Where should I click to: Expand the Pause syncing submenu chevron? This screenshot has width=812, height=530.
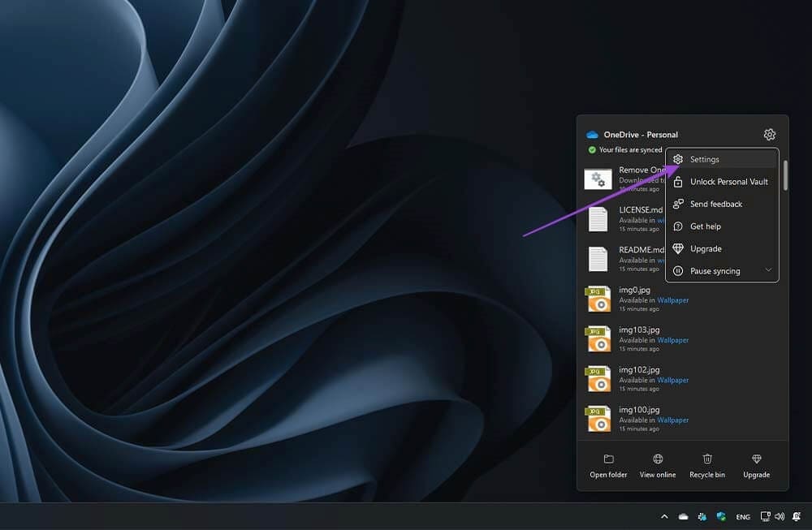(x=768, y=270)
